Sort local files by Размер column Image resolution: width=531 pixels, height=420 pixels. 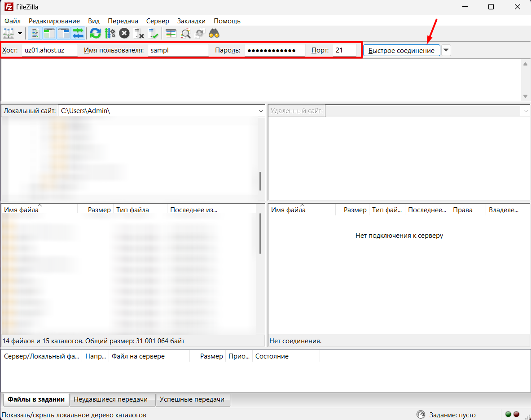click(96, 210)
